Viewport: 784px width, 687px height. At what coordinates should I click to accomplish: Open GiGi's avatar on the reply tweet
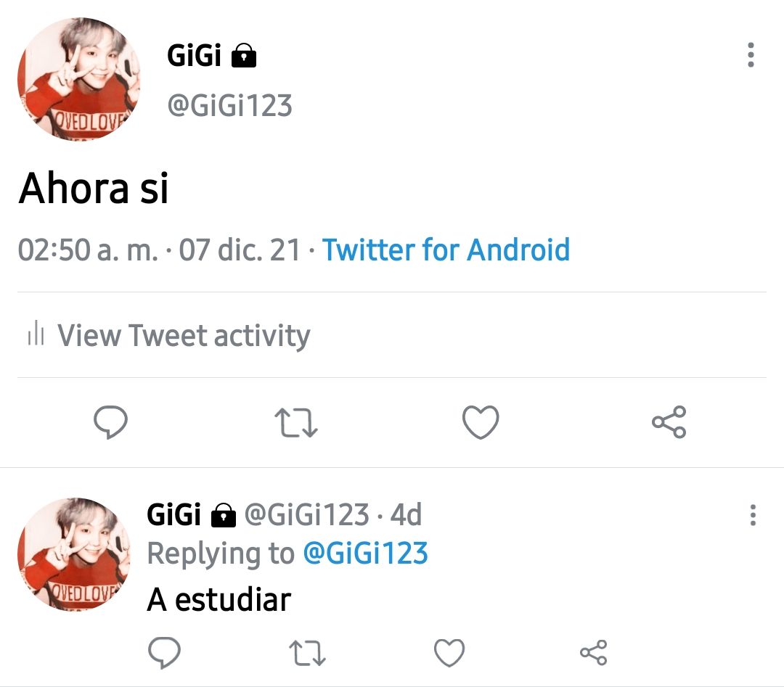click(73, 554)
